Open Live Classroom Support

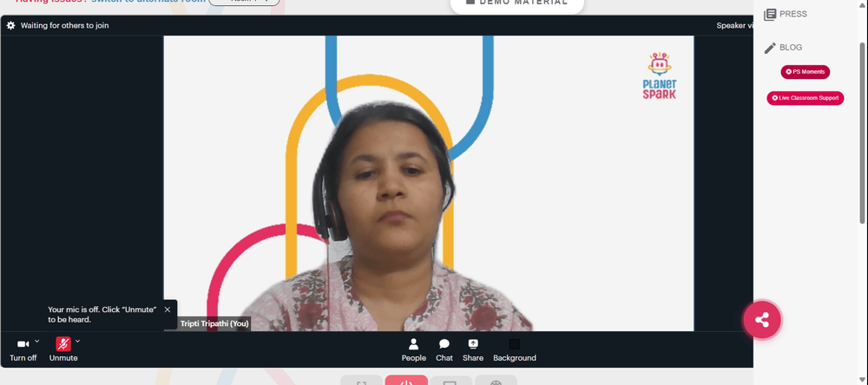point(806,98)
